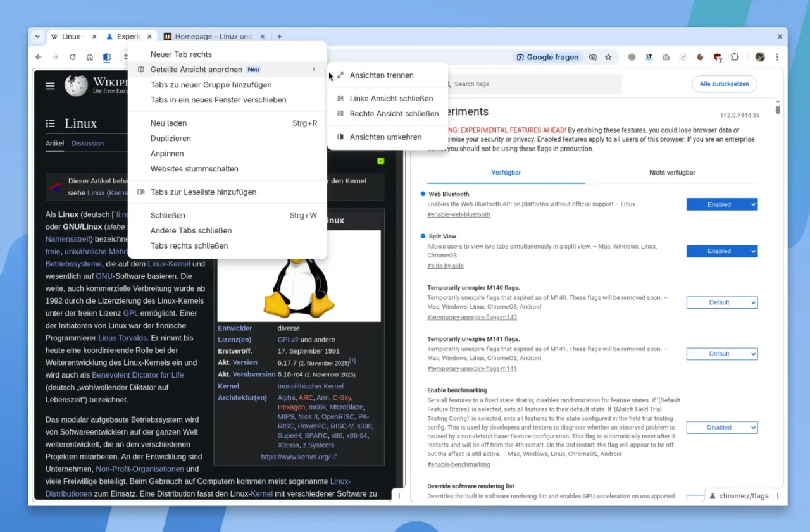Open the Default dropdown for M140 flags

click(721, 302)
